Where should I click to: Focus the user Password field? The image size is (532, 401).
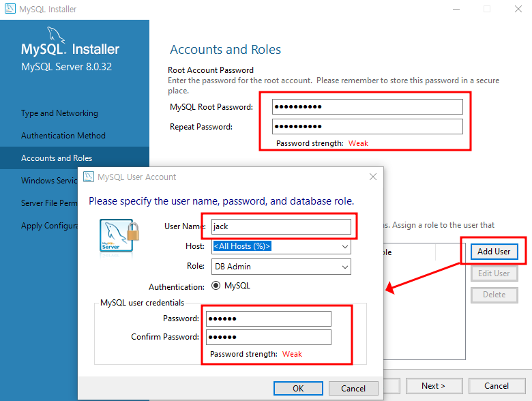[269, 319]
